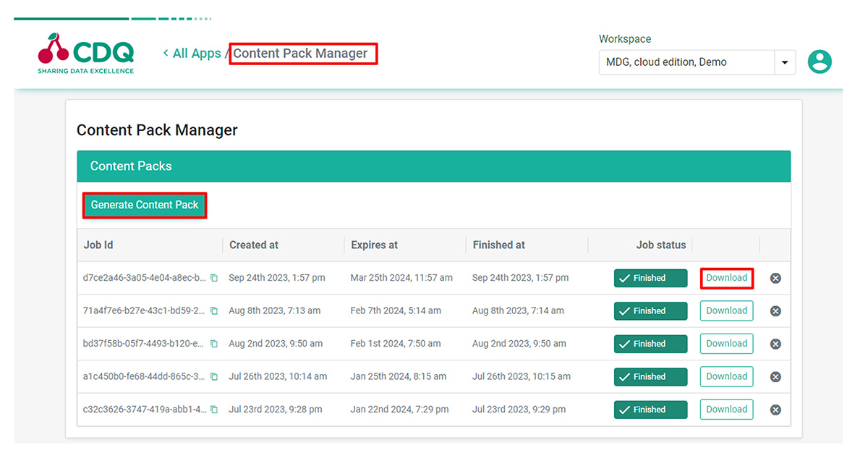Delete the Aug 2nd 2023 content pack
The height and width of the screenshot is (461, 868).
point(775,344)
